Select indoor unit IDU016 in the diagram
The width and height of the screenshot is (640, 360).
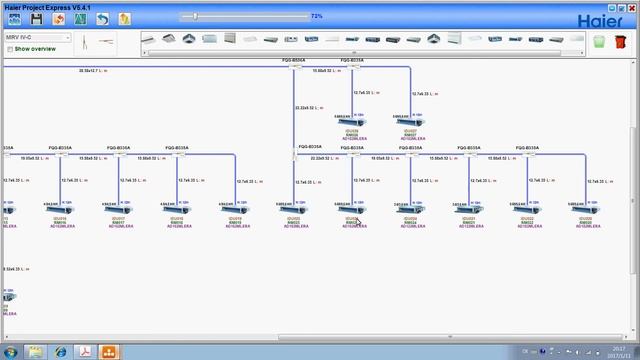(60, 210)
